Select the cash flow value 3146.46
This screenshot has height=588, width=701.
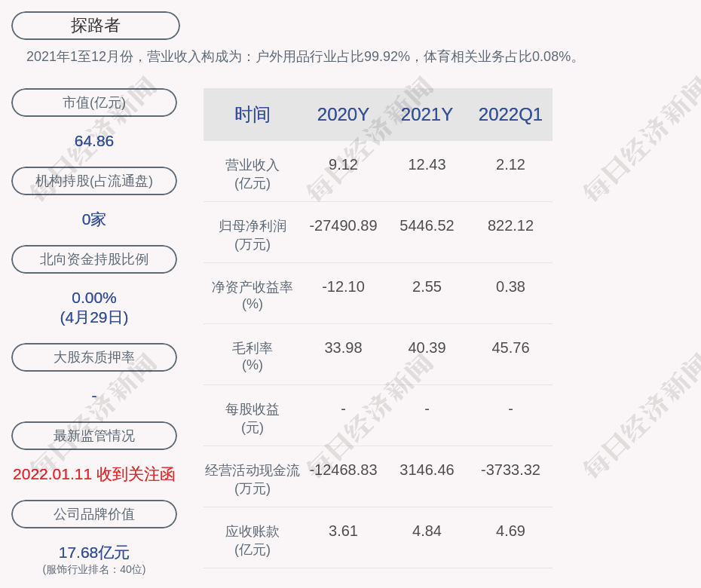pos(427,470)
